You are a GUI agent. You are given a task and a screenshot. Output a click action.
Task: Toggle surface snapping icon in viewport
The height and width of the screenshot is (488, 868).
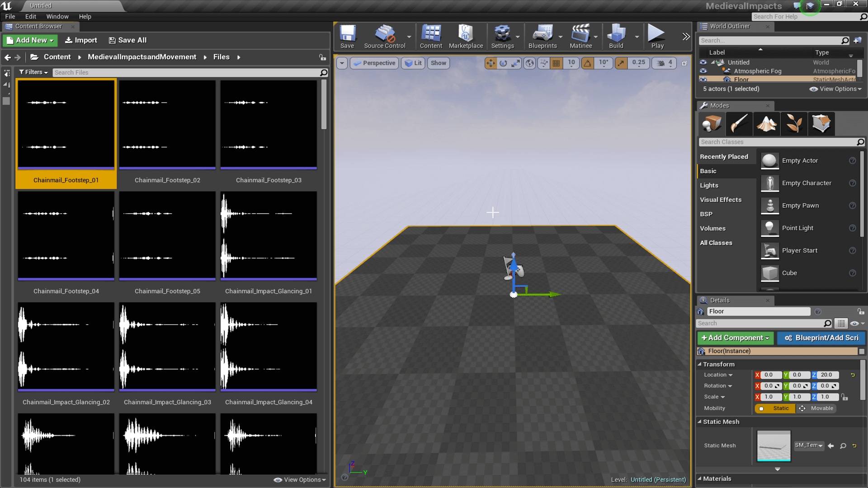544,63
